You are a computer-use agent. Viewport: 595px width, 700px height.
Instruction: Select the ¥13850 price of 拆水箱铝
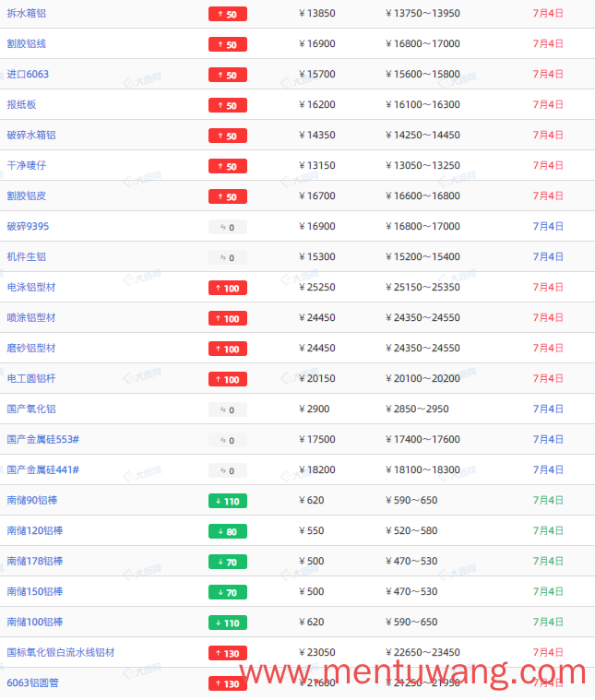(x=317, y=14)
